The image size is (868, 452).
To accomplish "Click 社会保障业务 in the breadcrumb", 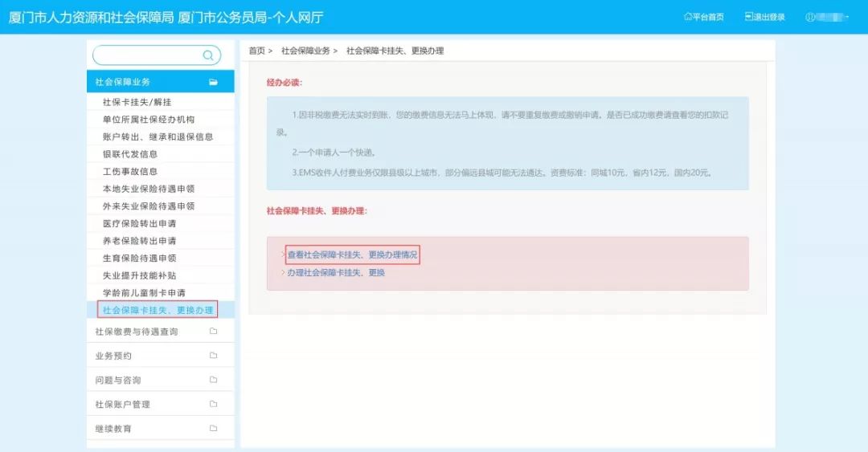I will 305,51.
